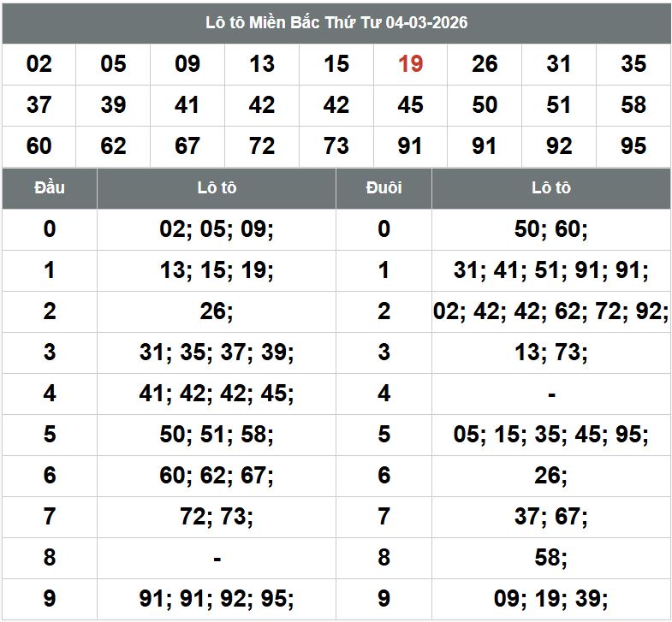The width and height of the screenshot is (672, 622).
Task: Select the Đuôi row 9 results '09; 19; 39;'
Action: point(551,599)
